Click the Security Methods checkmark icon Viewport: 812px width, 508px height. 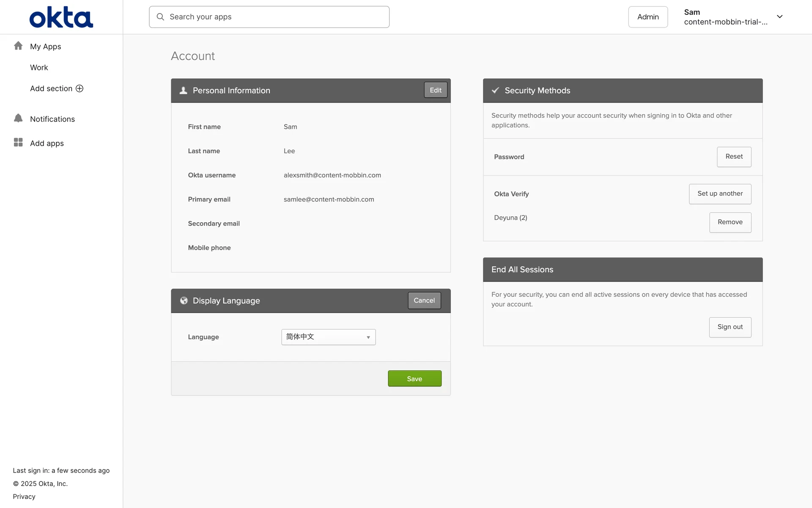495,91
